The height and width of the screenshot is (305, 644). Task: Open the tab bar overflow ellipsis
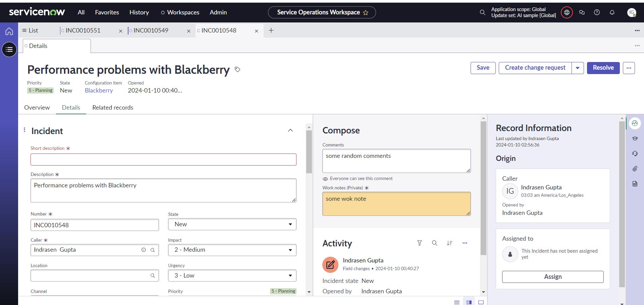637,30
